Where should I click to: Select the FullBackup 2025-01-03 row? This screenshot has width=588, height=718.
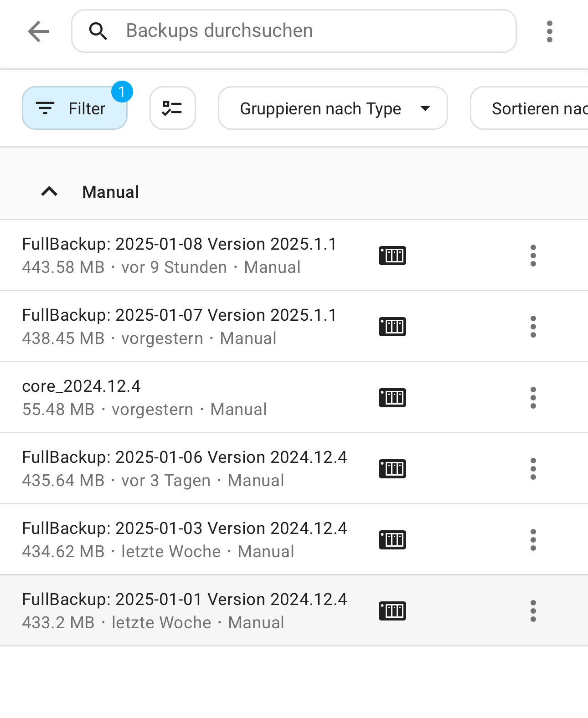294,539
